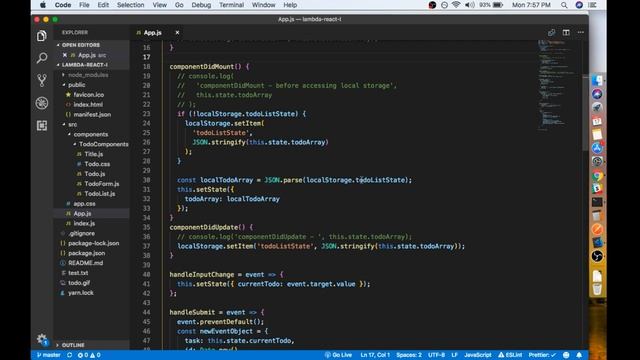Open the Apple menu
The width and height of the screenshot is (640, 360).
pyautogui.click(x=42, y=5)
